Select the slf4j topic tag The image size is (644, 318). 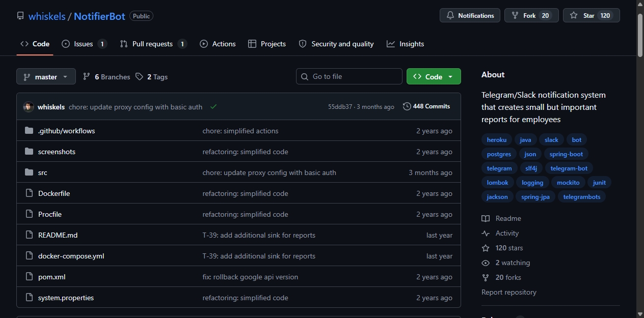coord(531,168)
